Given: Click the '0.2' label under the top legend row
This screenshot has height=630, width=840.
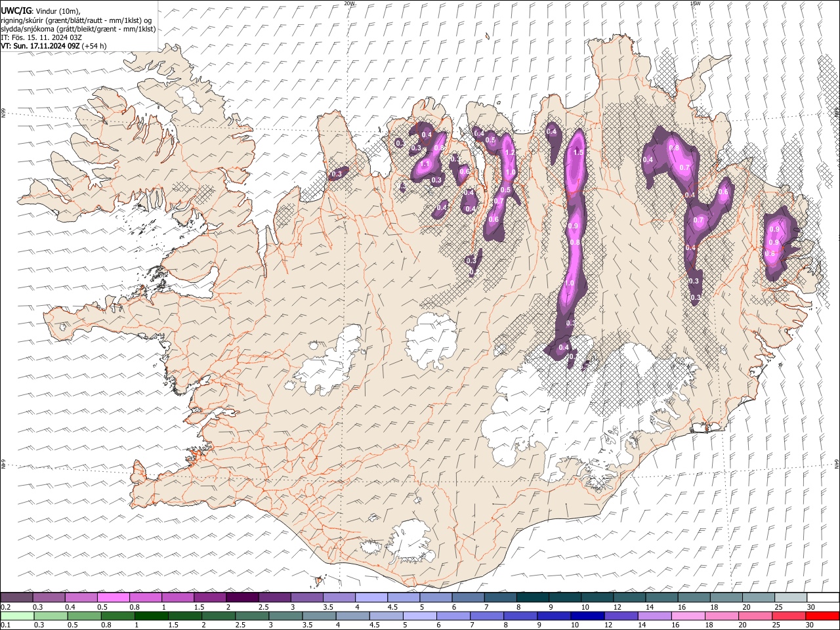Looking at the screenshot, I should tap(5, 607).
